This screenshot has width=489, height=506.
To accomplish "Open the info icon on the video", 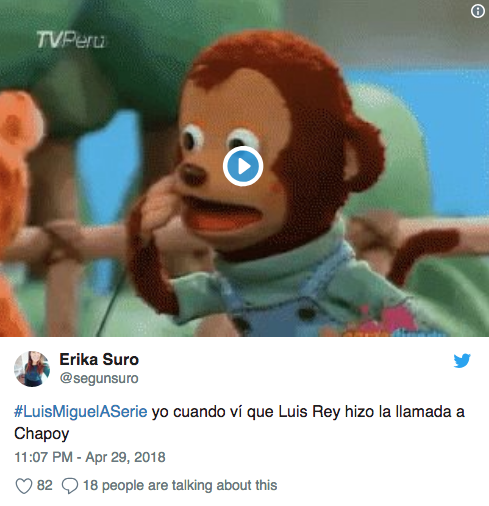I will click(x=478, y=11).
